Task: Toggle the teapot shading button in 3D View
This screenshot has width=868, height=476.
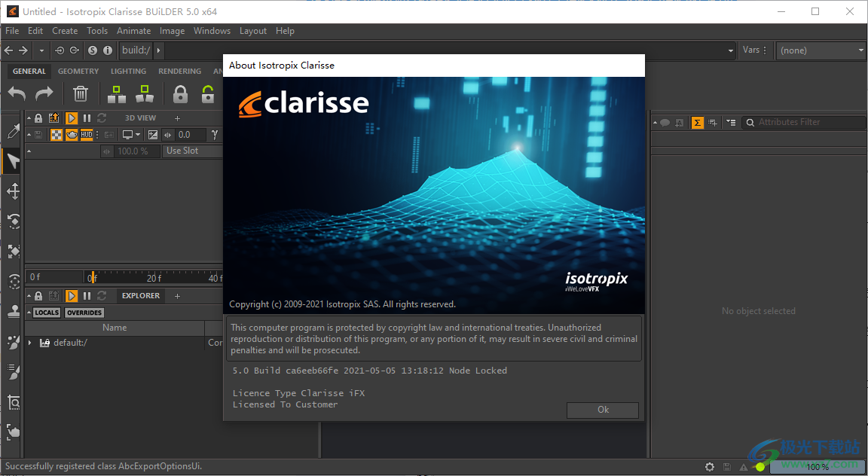Action: [72, 135]
